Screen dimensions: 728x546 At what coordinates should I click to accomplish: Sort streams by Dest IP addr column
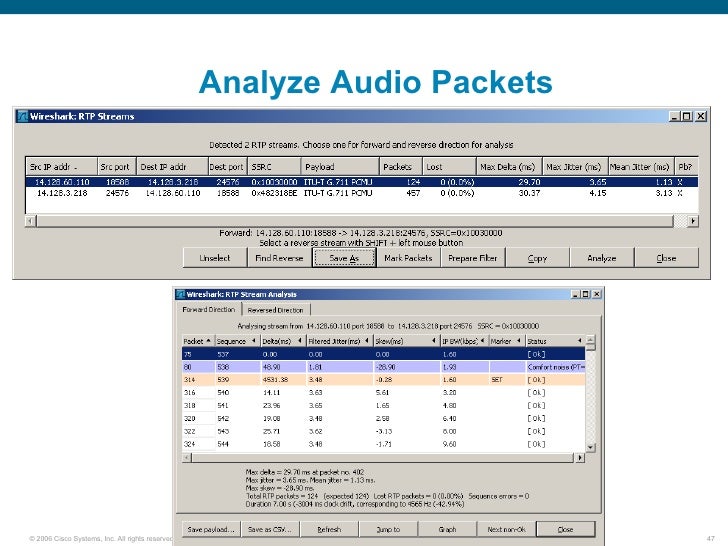(x=172, y=167)
